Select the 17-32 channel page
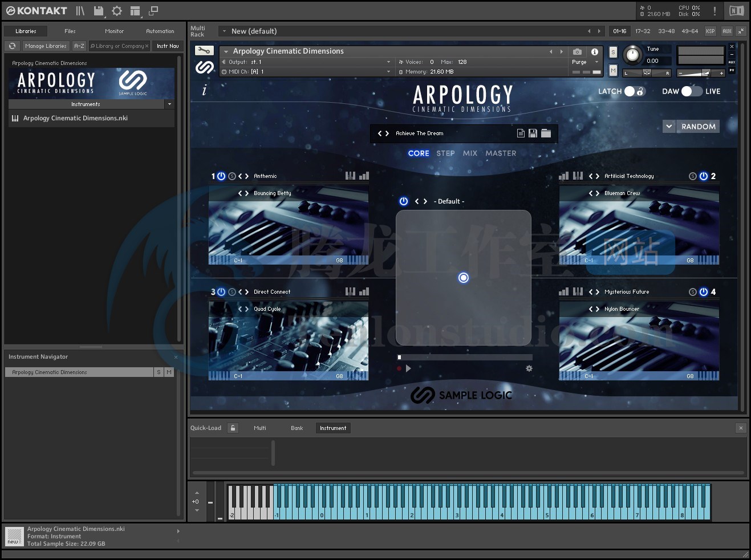 pyautogui.click(x=643, y=31)
